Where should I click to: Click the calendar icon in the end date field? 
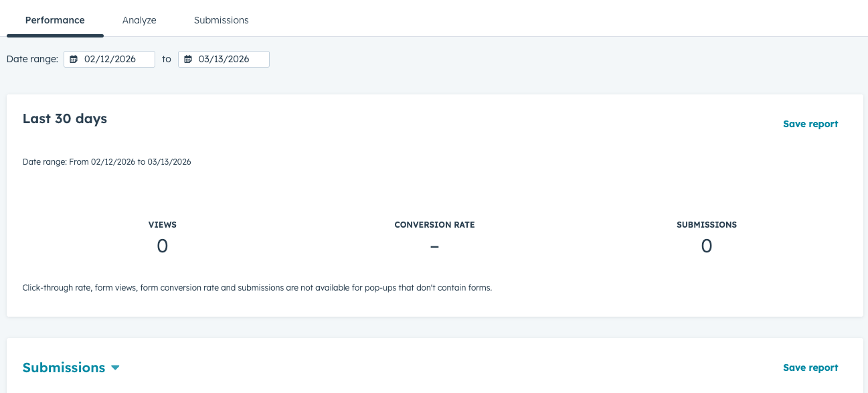click(188, 60)
